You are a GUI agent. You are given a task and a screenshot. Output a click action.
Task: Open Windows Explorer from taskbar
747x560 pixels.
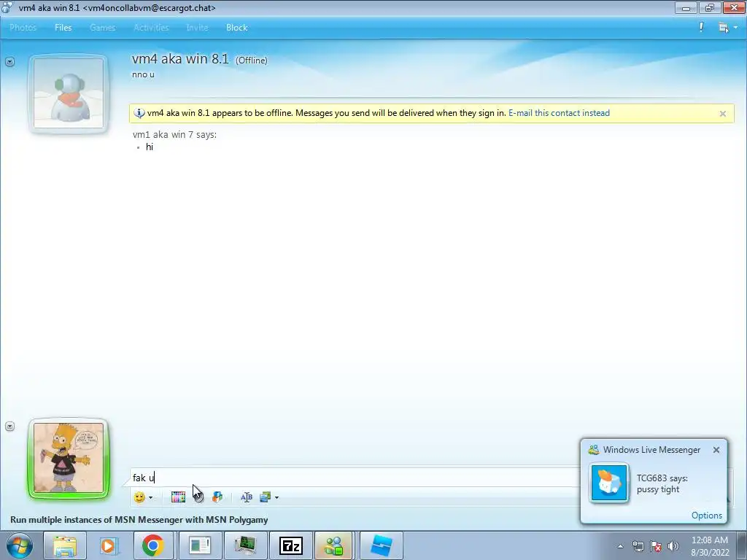[x=65, y=545]
